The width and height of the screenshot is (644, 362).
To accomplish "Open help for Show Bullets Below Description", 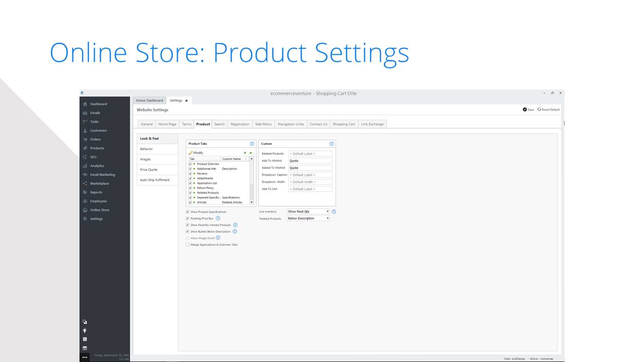I will click(235, 231).
